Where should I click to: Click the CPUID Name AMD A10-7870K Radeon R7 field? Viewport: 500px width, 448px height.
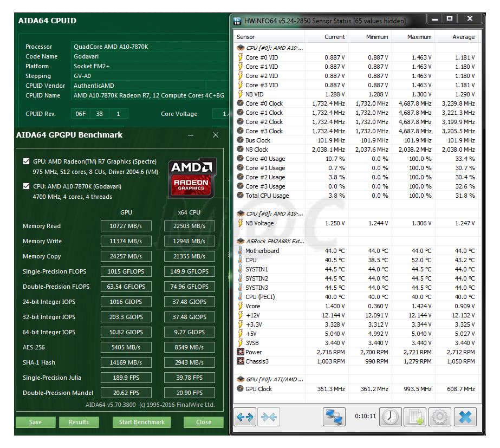click(x=150, y=95)
